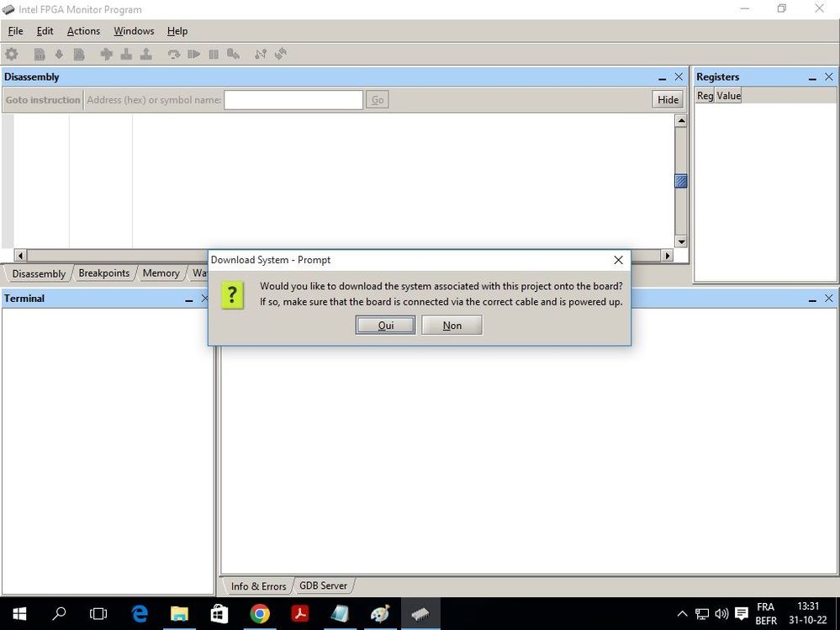Minimize the Disassembly panel
Image resolution: width=840 pixels, height=630 pixels.
tap(663, 77)
